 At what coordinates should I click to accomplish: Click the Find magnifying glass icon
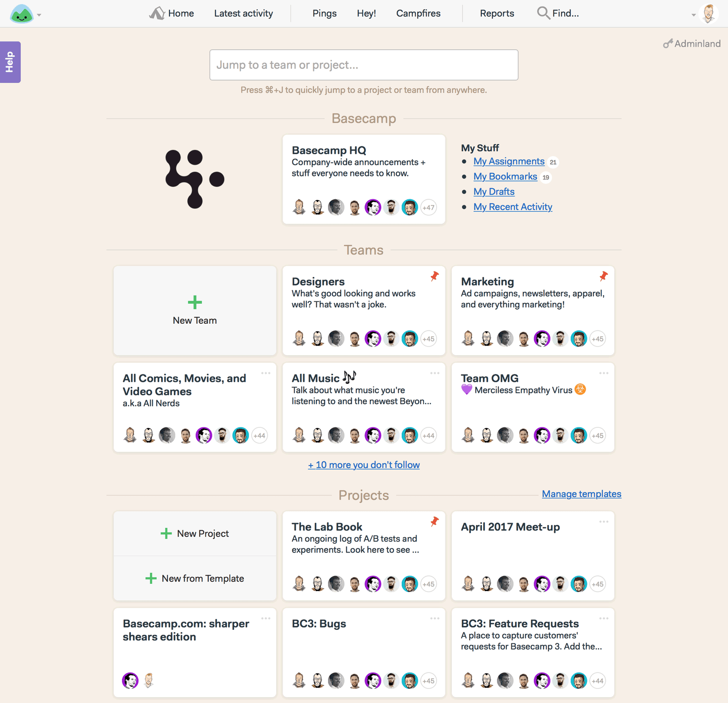pos(543,13)
